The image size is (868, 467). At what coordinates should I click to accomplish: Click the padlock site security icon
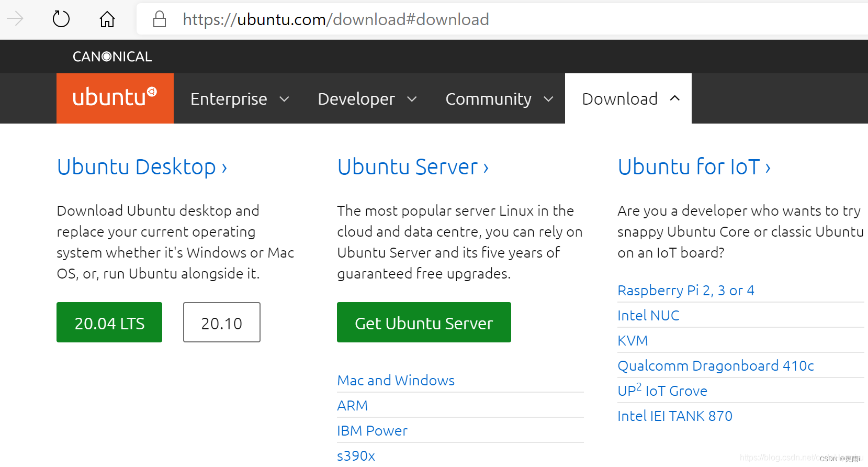coord(160,19)
